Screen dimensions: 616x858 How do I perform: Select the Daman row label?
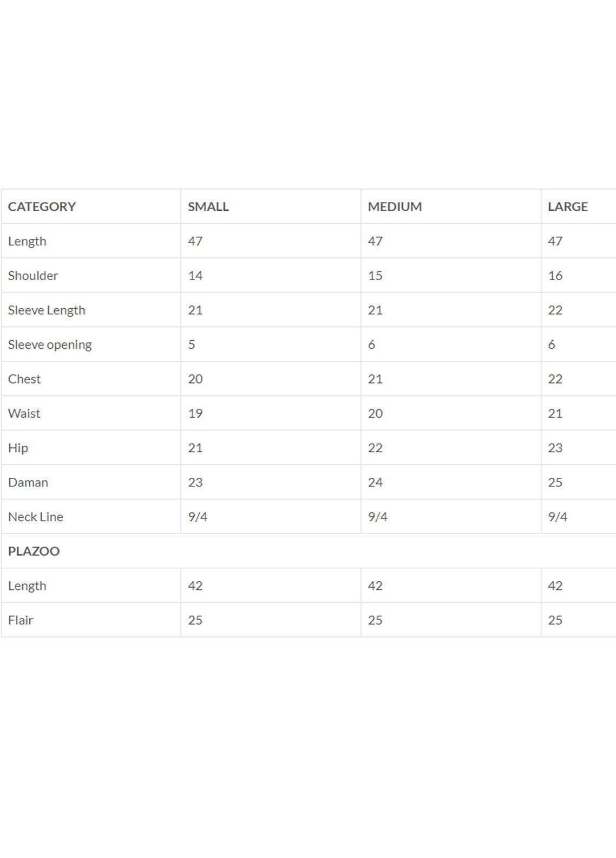tap(28, 482)
